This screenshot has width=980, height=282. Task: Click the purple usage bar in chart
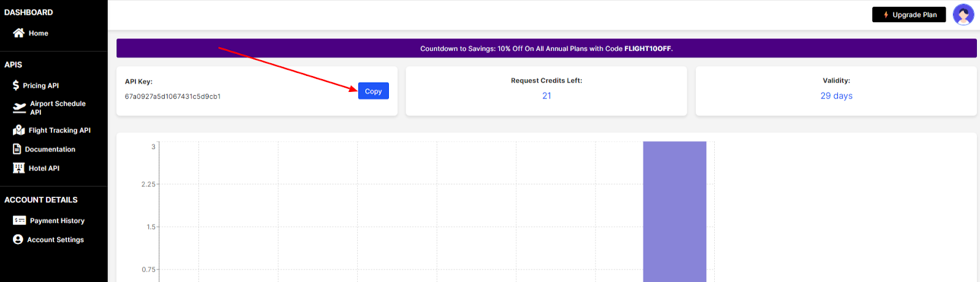tap(674, 211)
